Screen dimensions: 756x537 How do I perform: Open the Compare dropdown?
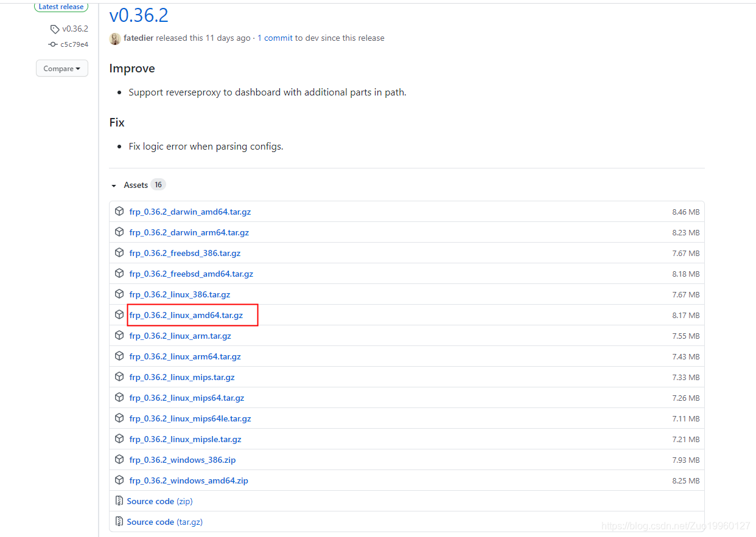[62, 69]
